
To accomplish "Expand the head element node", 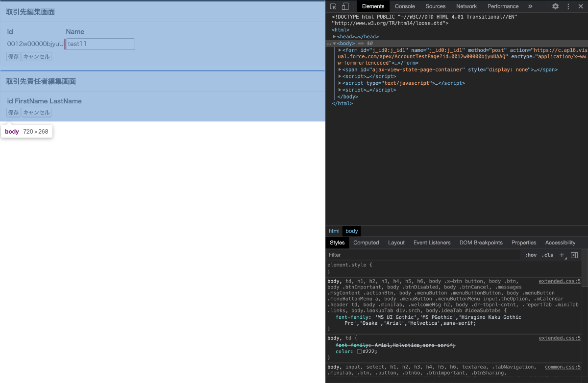I will pyautogui.click(x=335, y=37).
